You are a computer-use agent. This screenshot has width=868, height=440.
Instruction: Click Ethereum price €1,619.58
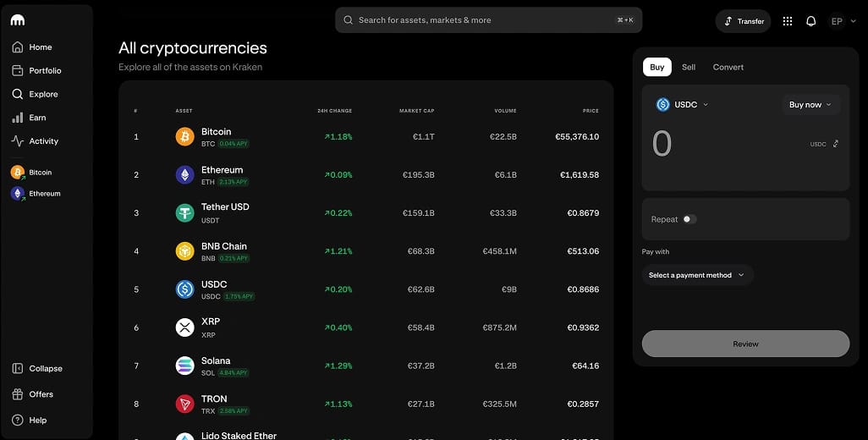tap(580, 175)
